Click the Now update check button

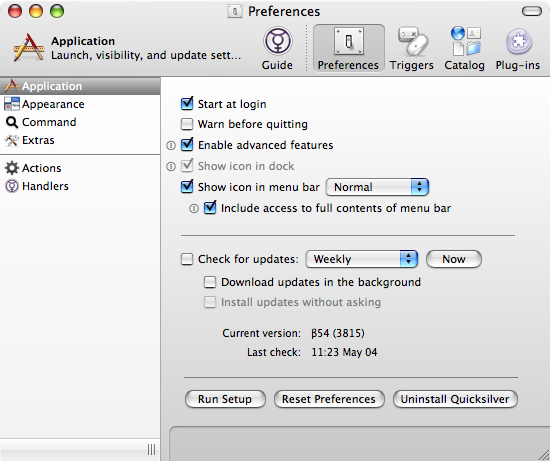click(454, 259)
